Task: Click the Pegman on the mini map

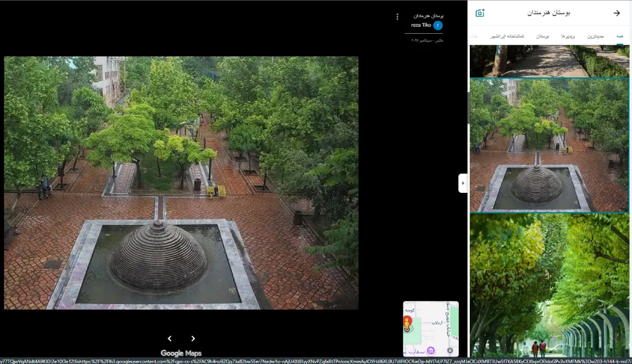Action: tap(407, 323)
